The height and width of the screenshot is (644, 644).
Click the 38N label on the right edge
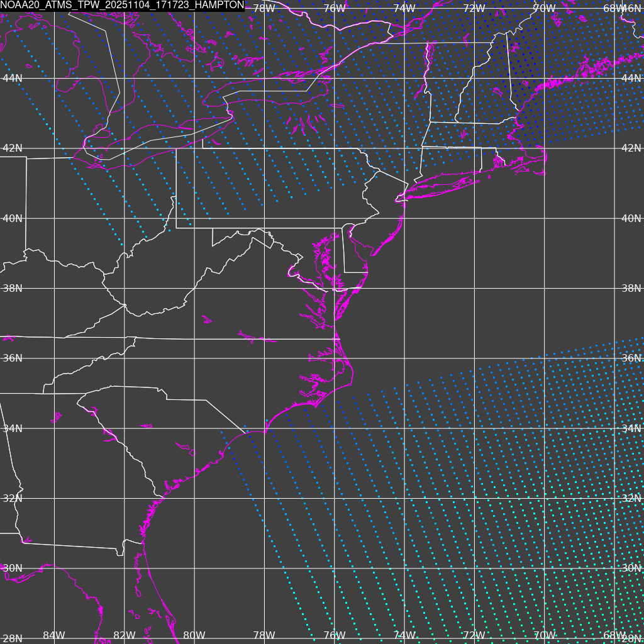pos(631,288)
